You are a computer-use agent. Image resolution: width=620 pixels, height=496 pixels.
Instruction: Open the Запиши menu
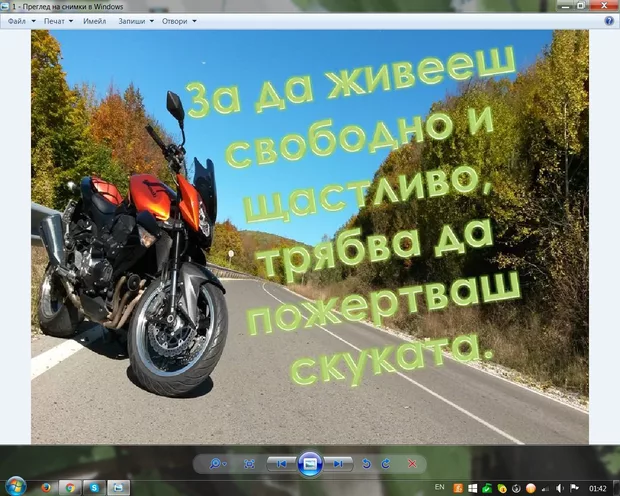[x=132, y=21]
